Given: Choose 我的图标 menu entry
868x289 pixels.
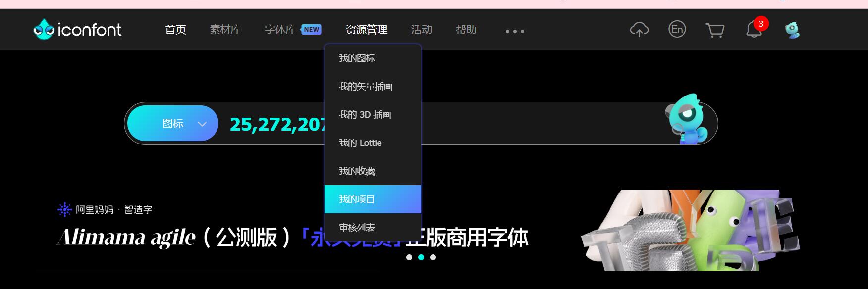Looking at the screenshot, I should coord(357,58).
